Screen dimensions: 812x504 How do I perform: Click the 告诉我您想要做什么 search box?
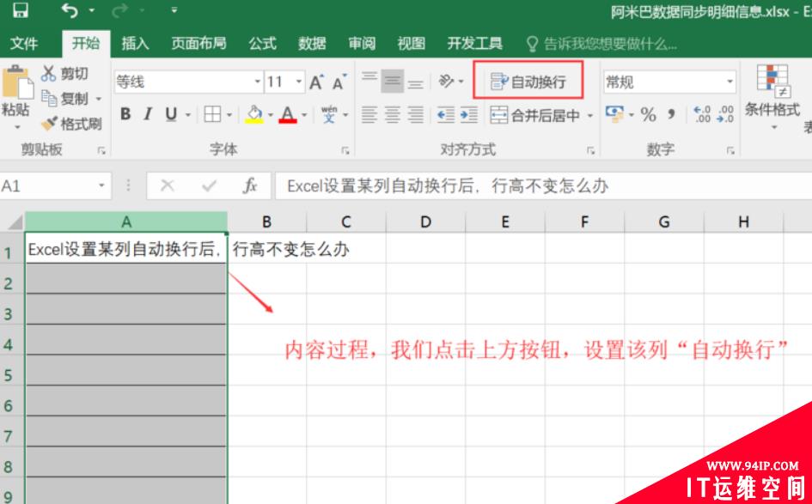[x=601, y=44]
